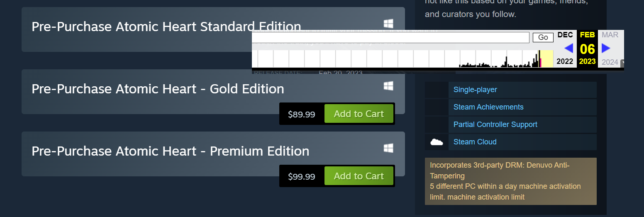Viewport: 644px width, 217px height.
Task: Jump to the MAR 2024 capture
Action: [610, 35]
